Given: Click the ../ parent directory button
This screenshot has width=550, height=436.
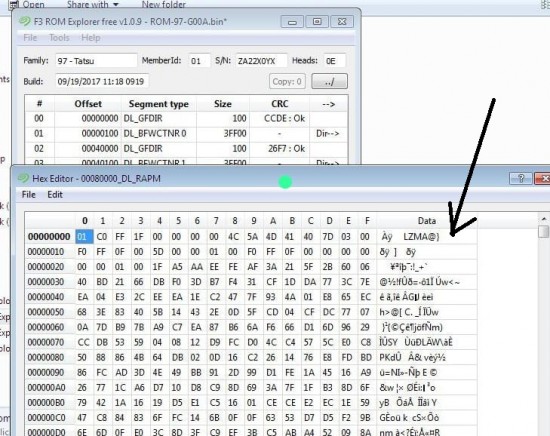Looking at the screenshot, I should coord(329,81).
